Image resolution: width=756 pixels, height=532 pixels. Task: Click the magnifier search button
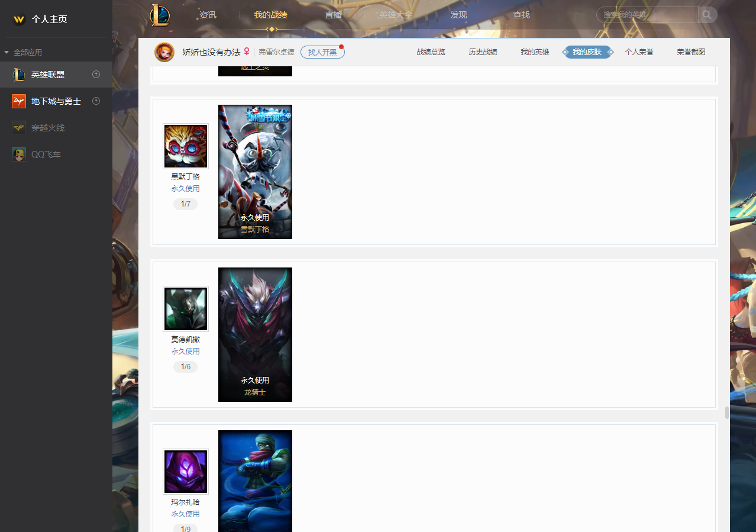click(707, 15)
